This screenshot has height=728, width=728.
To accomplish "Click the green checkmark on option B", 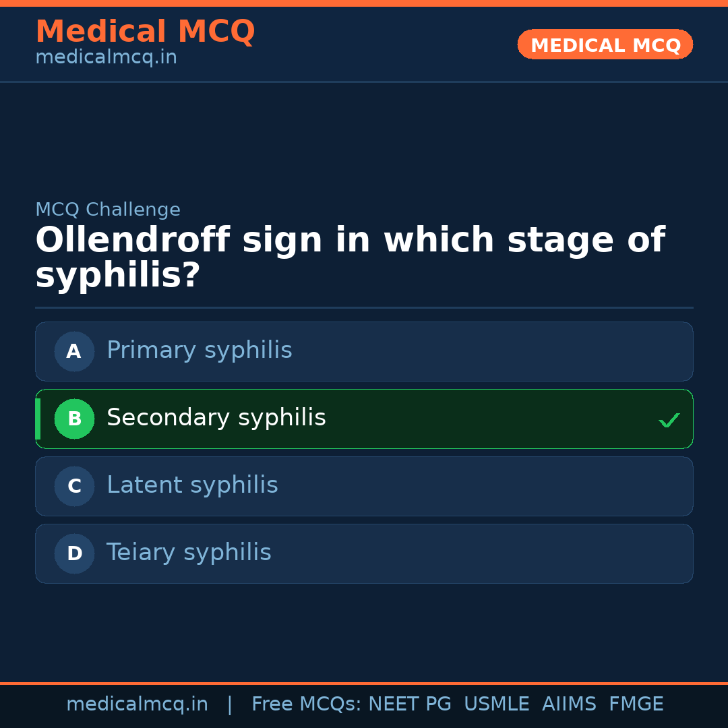I will point(669,420).
